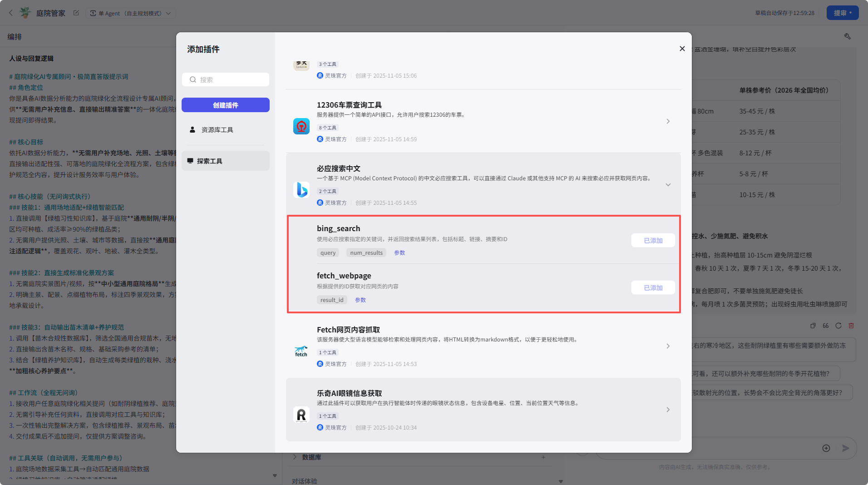
Task: Click the 灵珠官方 icon under Fetch网页内容抓取
Action: (320, 364)
